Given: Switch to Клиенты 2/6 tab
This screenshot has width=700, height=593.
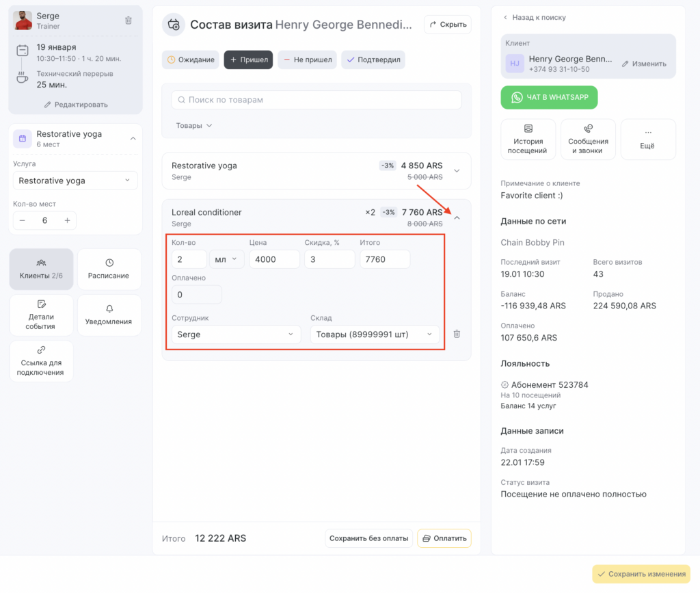Looking at the screenshot, I should click(41, 269).
